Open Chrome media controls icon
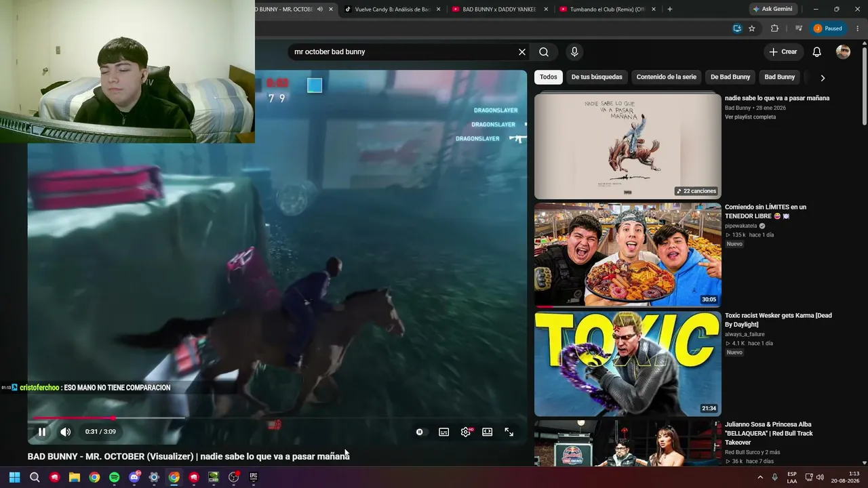The height and width of the screenshot is (488, 868). pyautogui.click(x=799, y=28)
